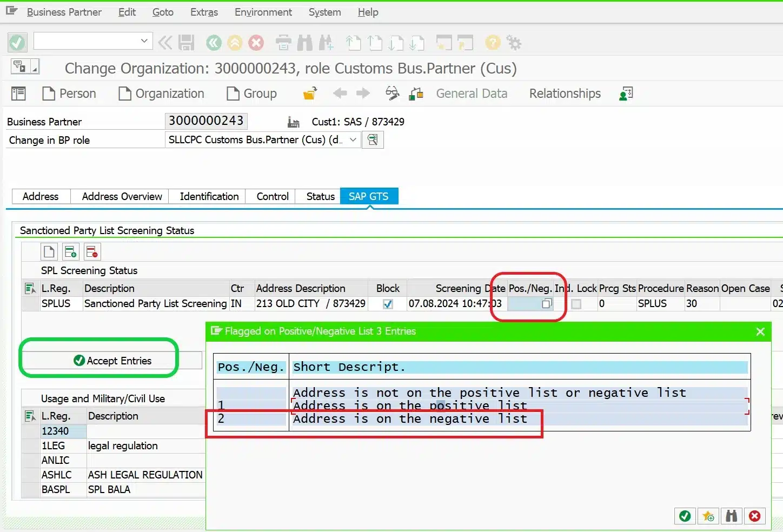Image resolution: width=783 pixels, height=532 pixels.
Task: Select 'Address is not on the positive list' entry
Action: [x=489, y=393]
